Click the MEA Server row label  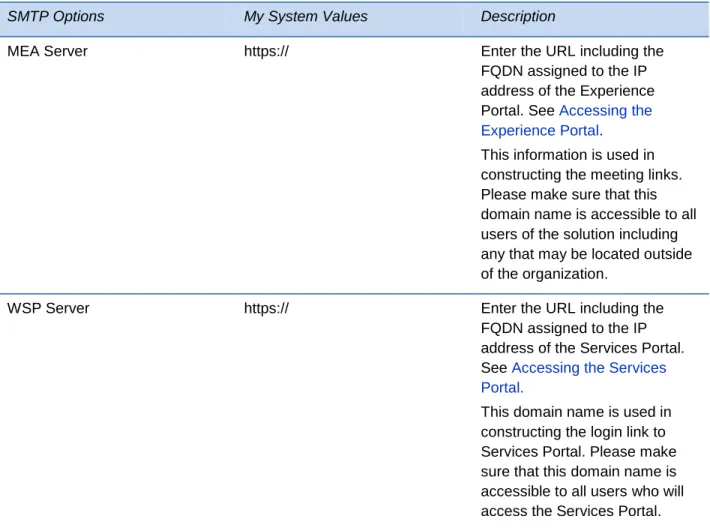coord(48,51)
